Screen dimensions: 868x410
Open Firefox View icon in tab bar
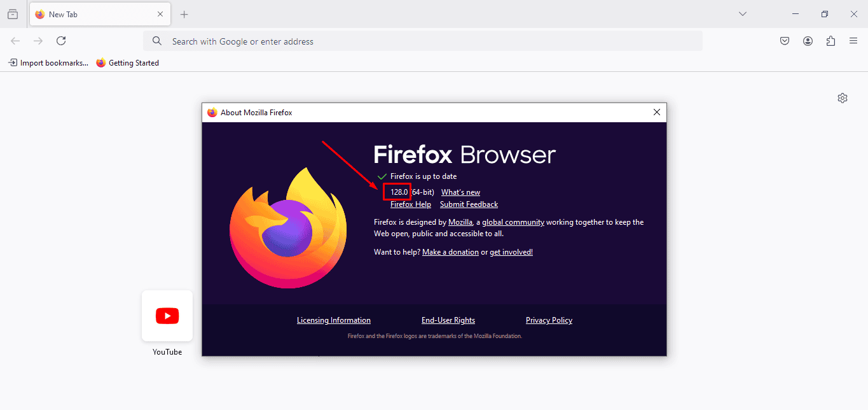(13, 14)
